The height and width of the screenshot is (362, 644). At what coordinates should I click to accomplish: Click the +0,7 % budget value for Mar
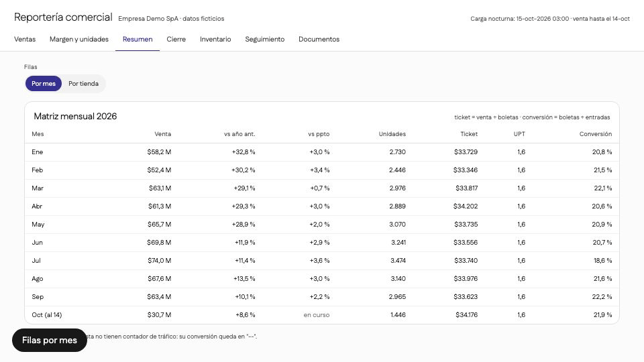click(x=319, y=188)
